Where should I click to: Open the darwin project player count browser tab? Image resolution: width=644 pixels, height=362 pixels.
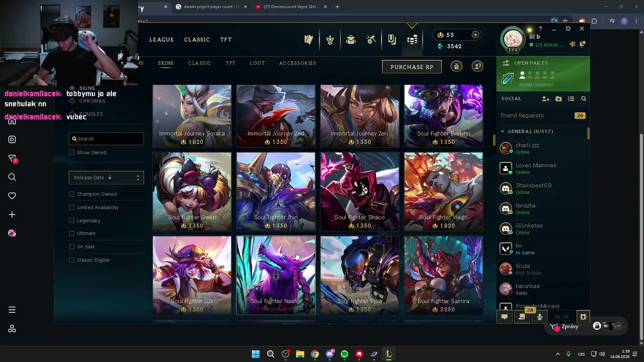coord(211,7)
